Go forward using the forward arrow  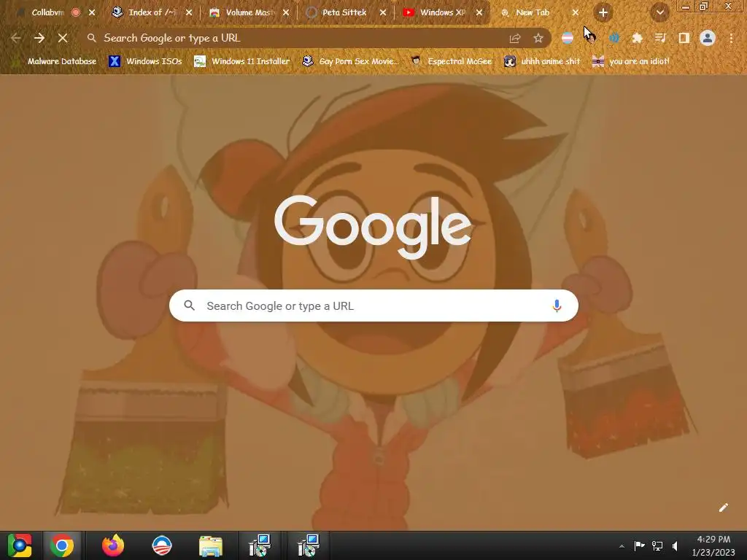click(39, 38)
